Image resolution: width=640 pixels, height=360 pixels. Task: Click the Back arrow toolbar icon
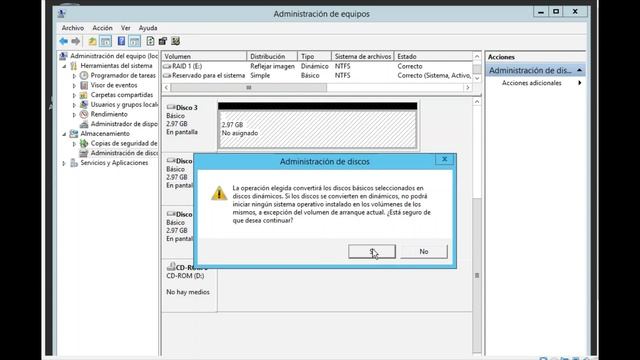tap(63, 41)
